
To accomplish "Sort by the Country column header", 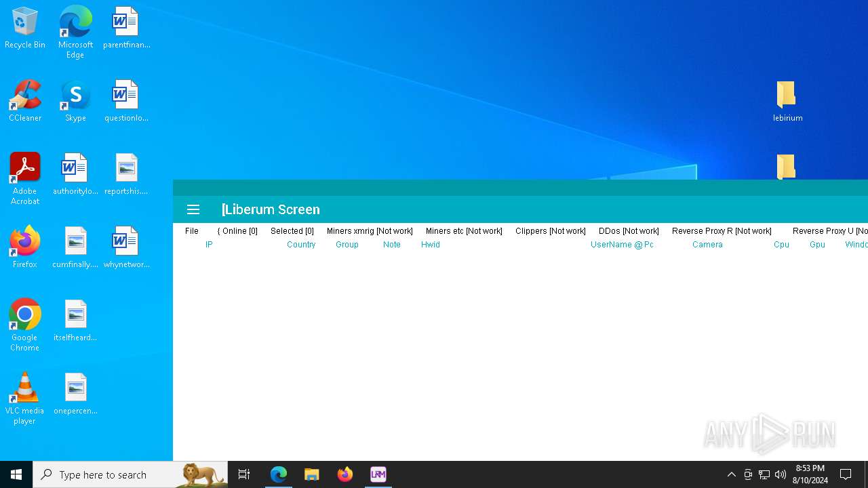I will click(x=301, y=245).
